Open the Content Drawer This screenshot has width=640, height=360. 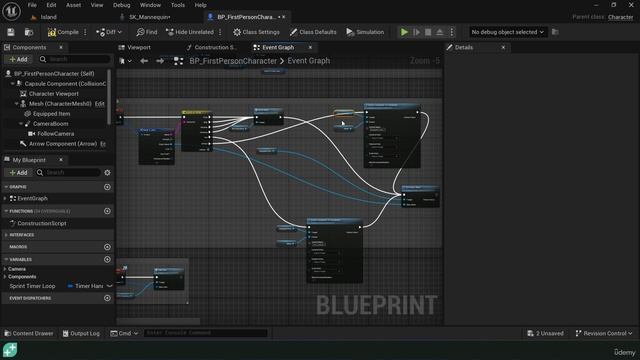(29, 333)
